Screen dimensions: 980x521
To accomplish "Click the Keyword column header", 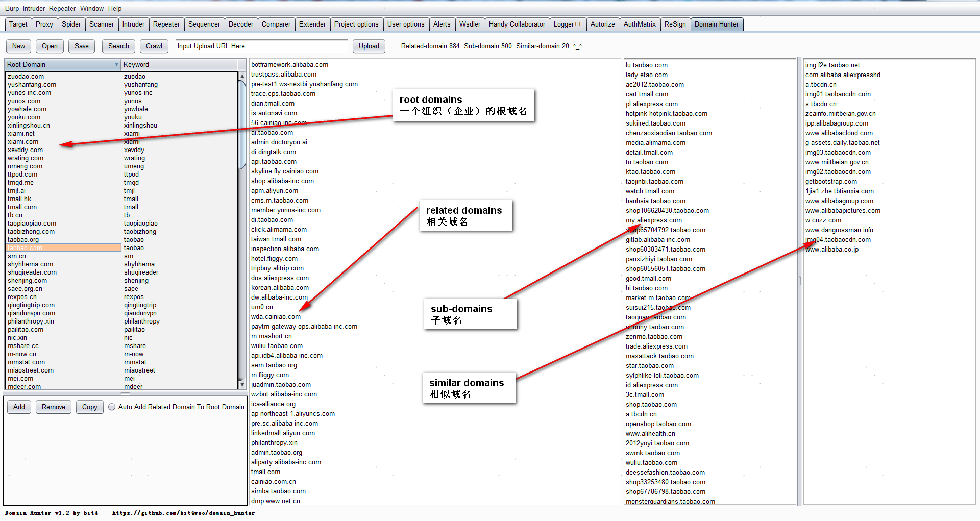I will pos(179,65).
